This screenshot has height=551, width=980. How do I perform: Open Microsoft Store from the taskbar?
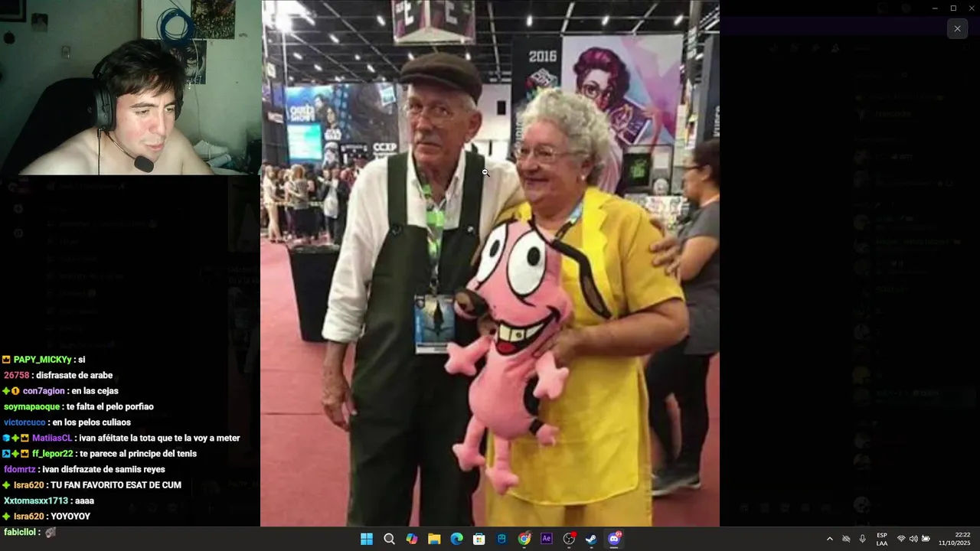tap(479, 539)
